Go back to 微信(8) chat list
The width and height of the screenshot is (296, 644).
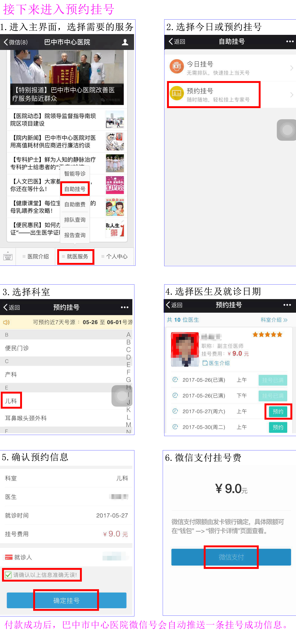point(16,42)
